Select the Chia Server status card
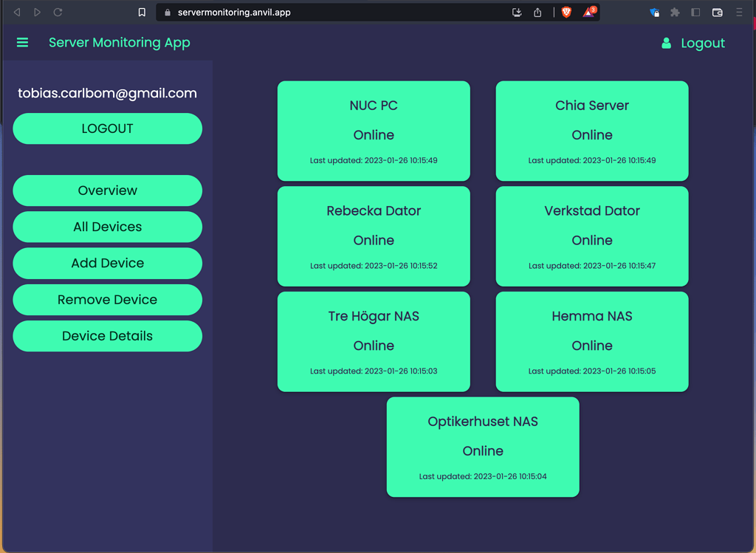The image size is (756, 553). coord(591,131)
